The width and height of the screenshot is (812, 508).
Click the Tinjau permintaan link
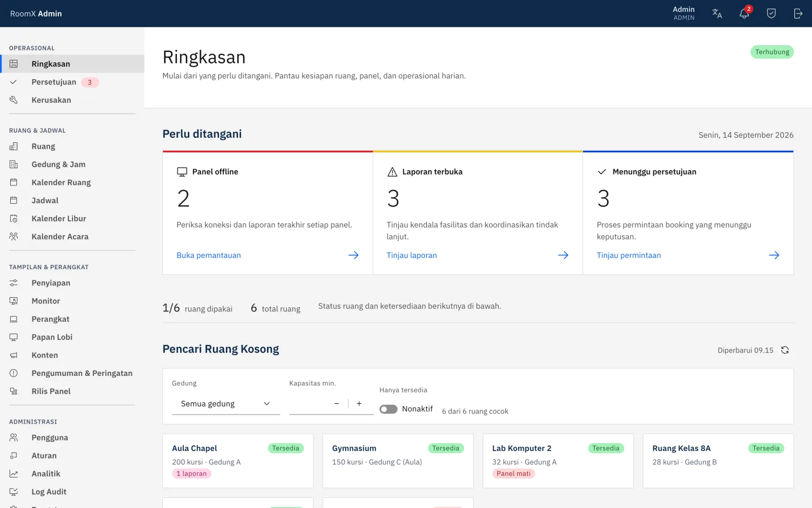click(x=629, y=256)
